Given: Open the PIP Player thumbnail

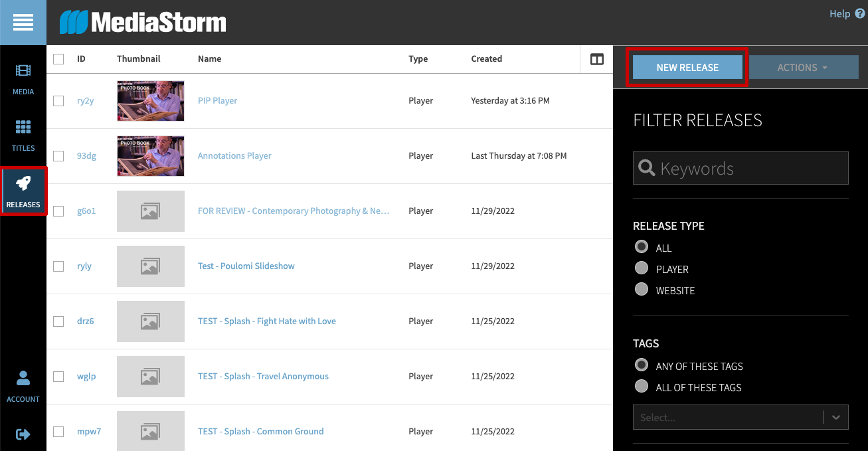Looking at the screenshot, I should [150, 101].
